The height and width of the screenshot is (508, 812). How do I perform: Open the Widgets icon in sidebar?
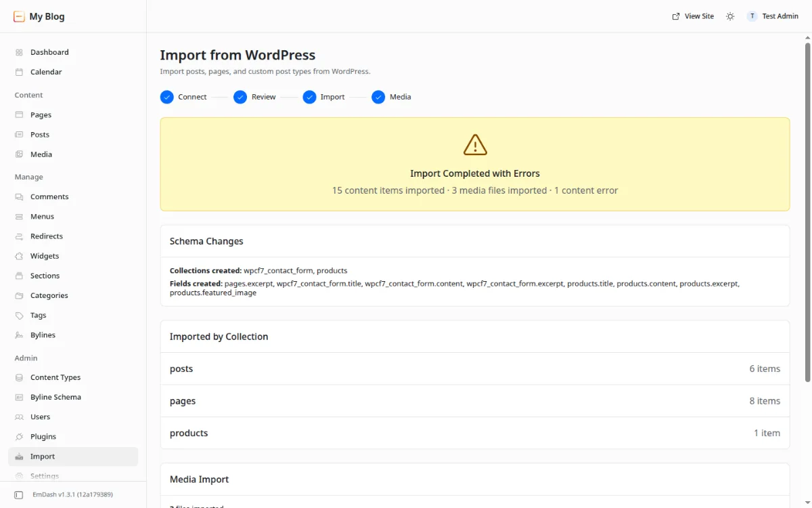tap(19, 256)
